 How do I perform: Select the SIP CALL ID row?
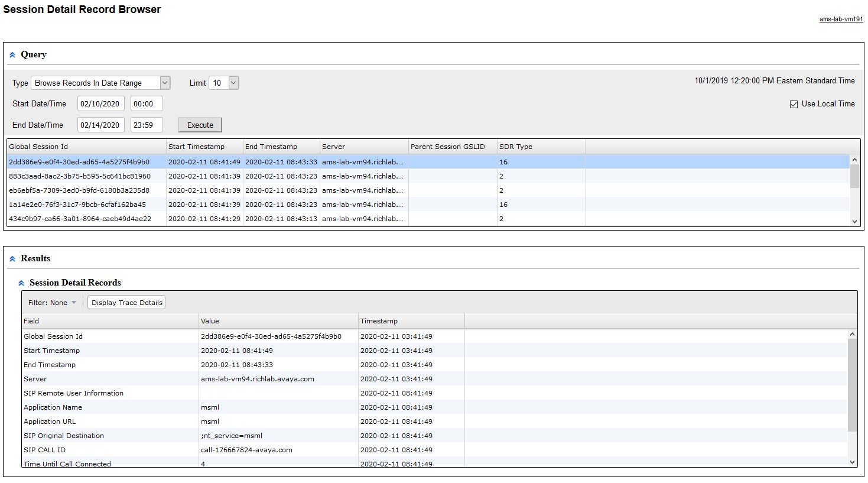434,450
